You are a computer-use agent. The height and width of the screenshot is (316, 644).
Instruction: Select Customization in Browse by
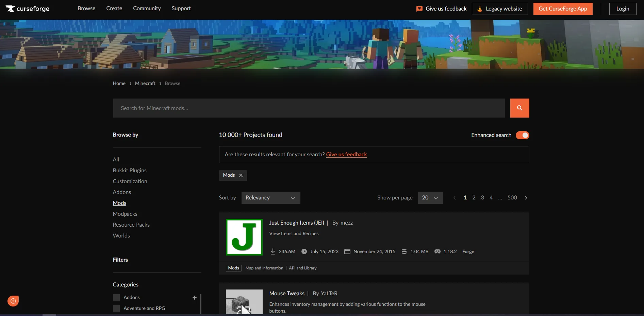(x=130, y=181)
